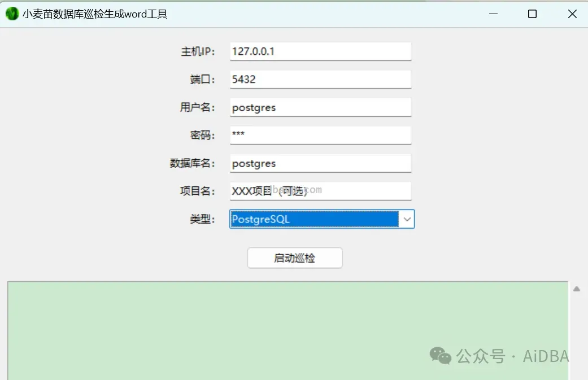Minimize the 小麦苗 tool window
This screenshot has width=588, height=380.
(x=494, y=14)
